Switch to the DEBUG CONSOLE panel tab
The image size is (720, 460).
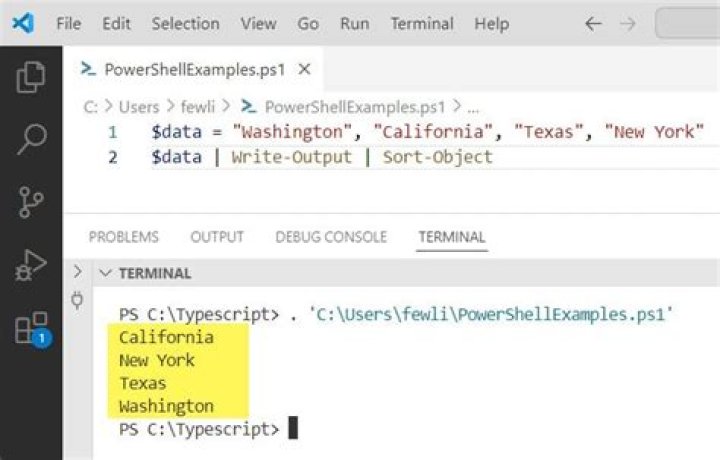coord(331,237)
